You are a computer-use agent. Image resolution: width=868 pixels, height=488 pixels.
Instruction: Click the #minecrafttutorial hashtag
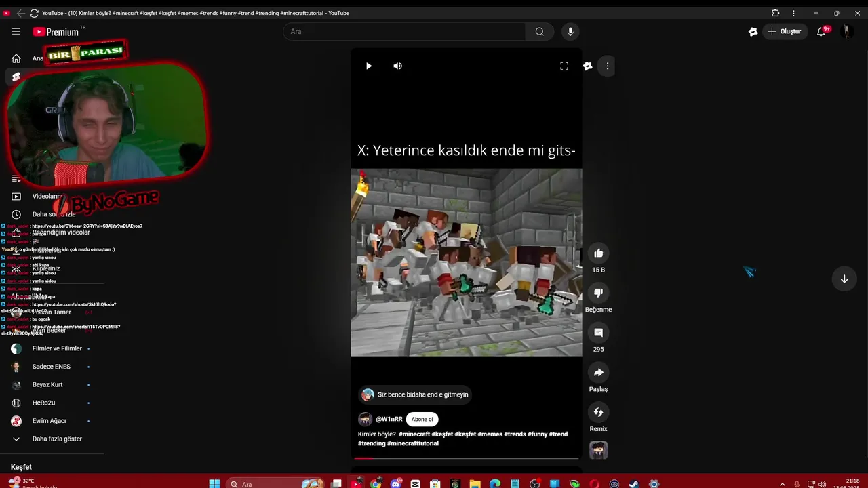point(412,443)
